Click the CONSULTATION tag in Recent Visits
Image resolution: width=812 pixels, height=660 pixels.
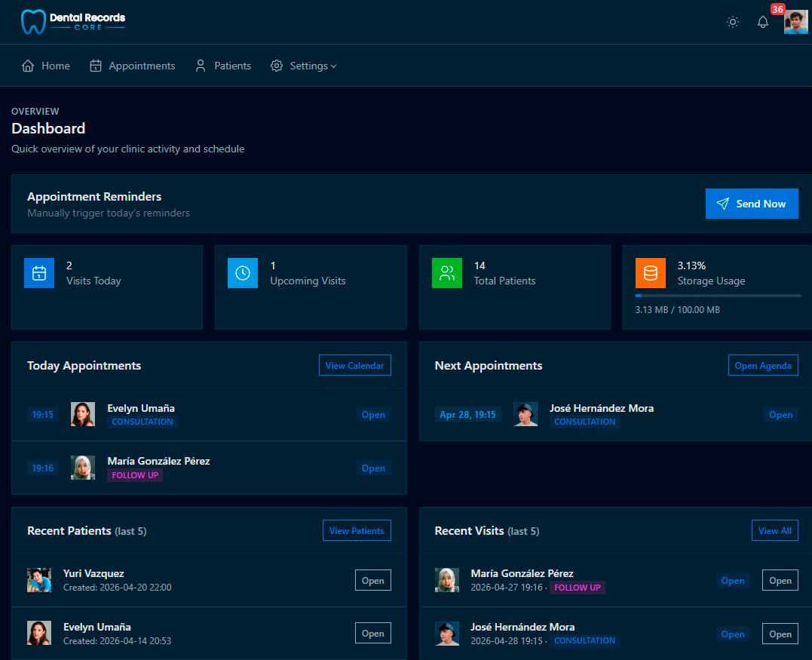point(584,640)
